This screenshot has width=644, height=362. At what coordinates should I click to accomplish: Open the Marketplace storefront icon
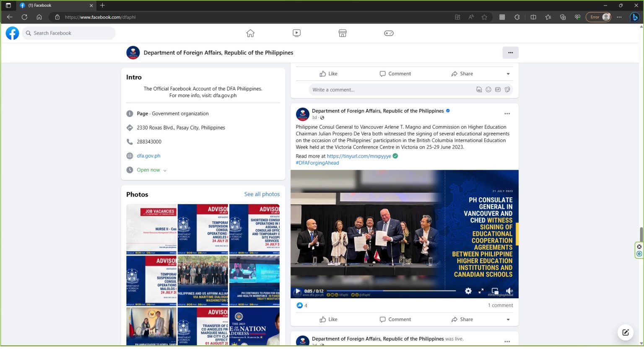click(x=343, y=33)
